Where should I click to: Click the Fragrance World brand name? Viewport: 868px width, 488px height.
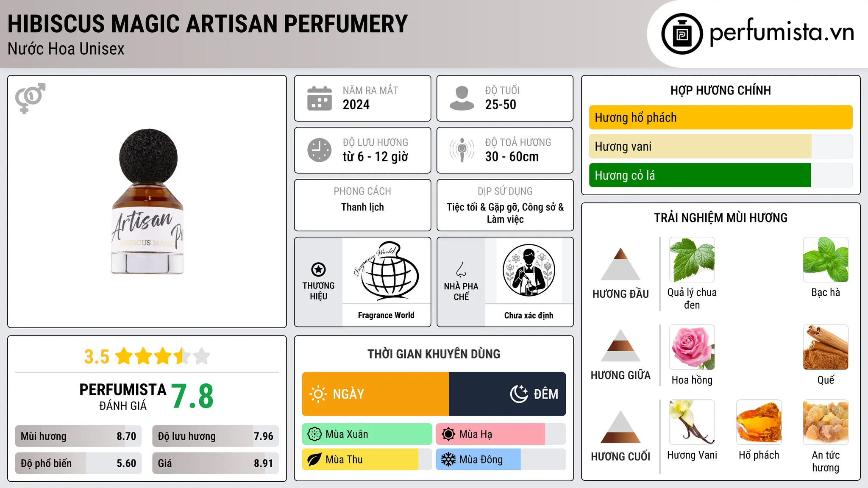coord(386,315)
